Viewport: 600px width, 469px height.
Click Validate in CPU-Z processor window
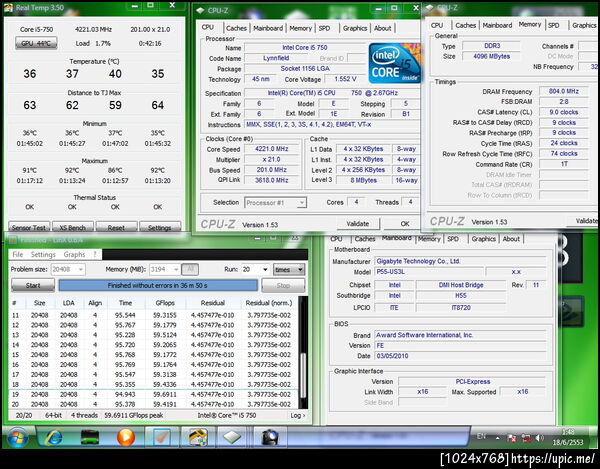[358, 224]
